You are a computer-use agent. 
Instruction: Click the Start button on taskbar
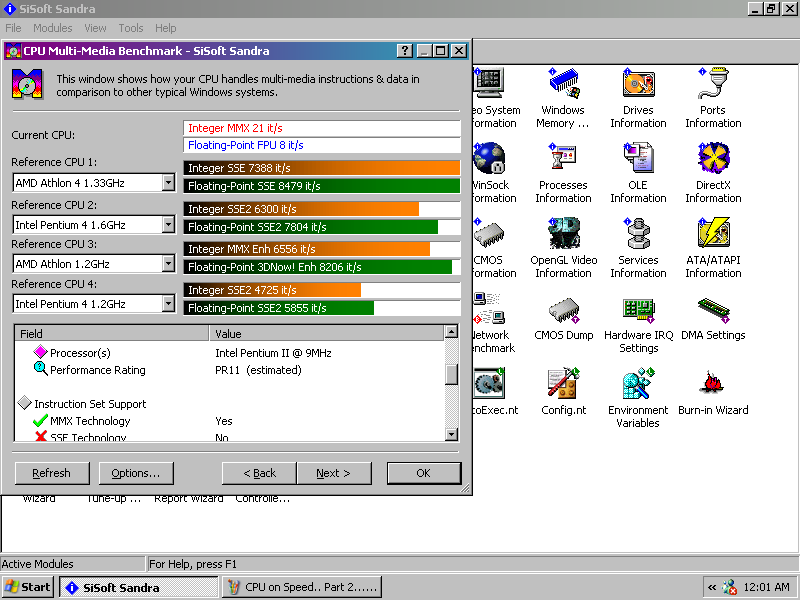click(x=28, y=587)
